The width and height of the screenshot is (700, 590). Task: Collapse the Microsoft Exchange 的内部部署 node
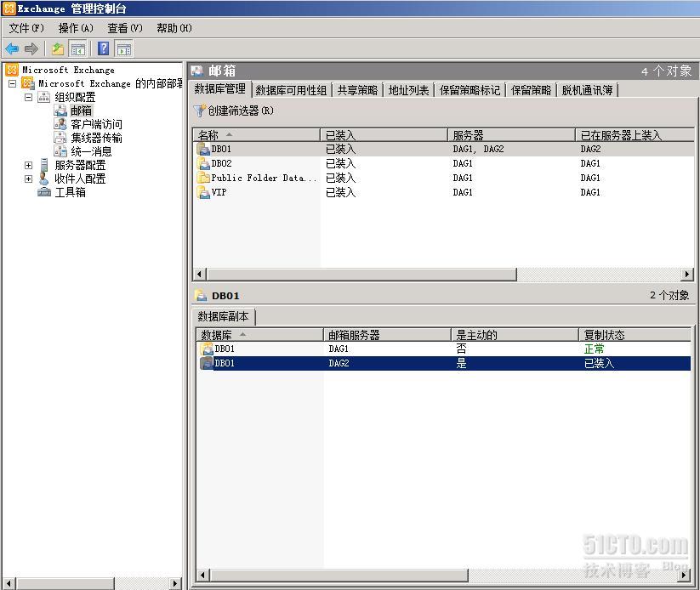[x=13, y=83]
